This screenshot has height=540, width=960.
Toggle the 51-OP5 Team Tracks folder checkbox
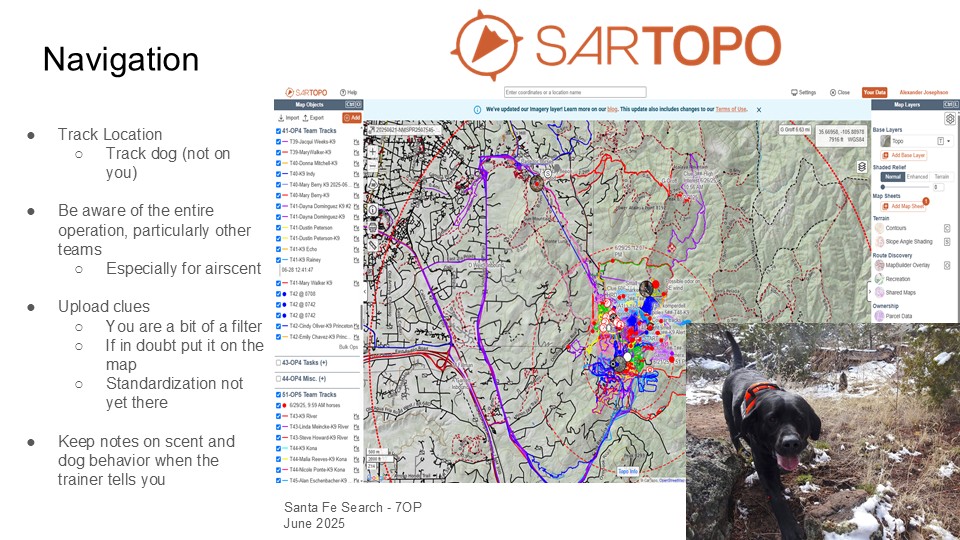coord(279,394)
